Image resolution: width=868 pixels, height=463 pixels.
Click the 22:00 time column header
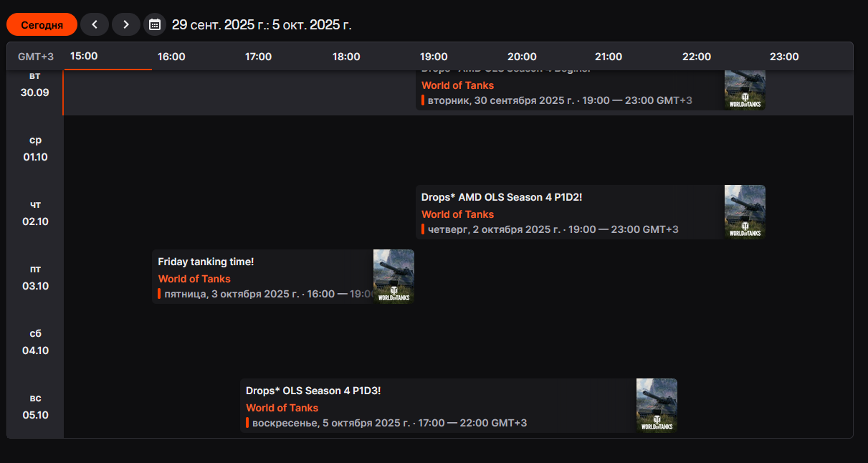[x=697, y=57]
